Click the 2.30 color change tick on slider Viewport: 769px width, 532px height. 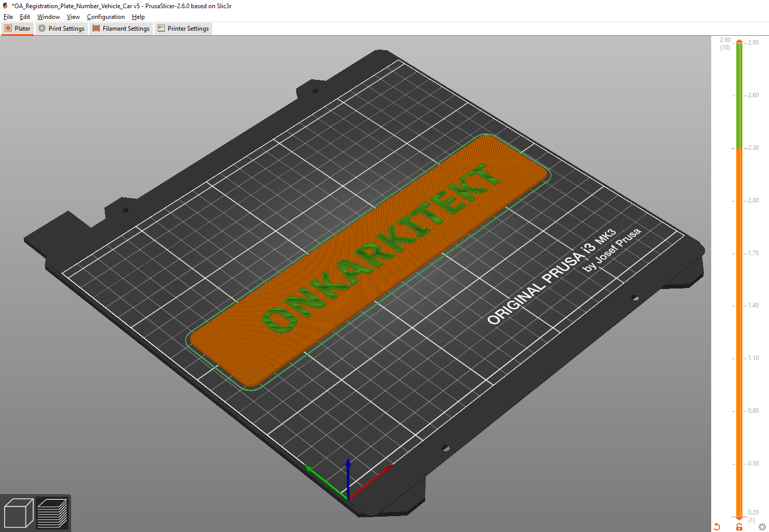(739, 148)
